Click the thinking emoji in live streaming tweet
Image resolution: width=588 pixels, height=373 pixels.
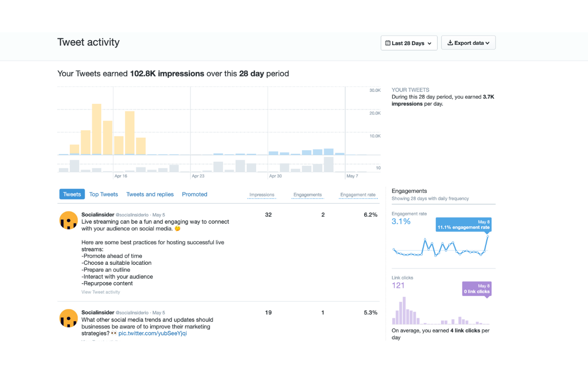(x=177, y=229)
